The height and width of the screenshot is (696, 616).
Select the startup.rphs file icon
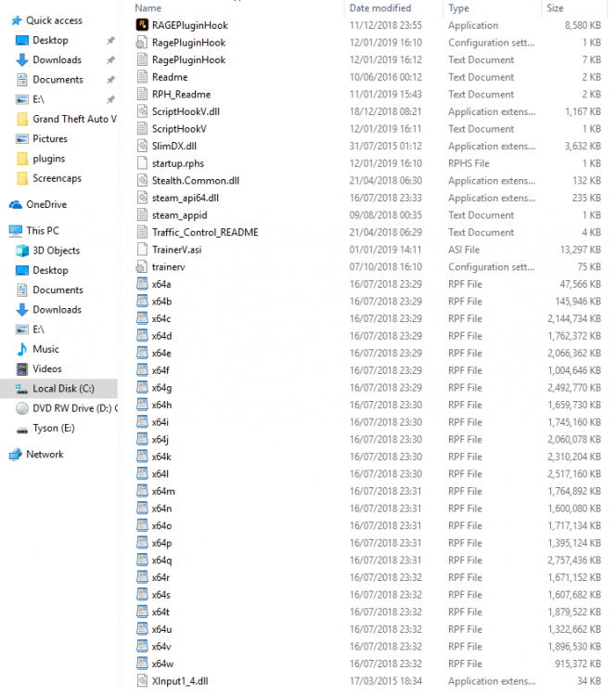(x=142, y=163)
